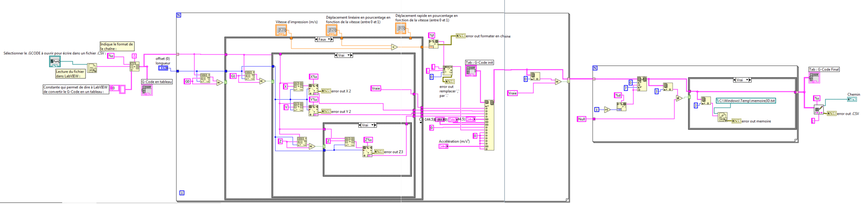This screenshot has height=204, width=868.
Task: Click the C:\Windows\Temp\memoire3D.txt path constant
Action: (x=745, y=100)
